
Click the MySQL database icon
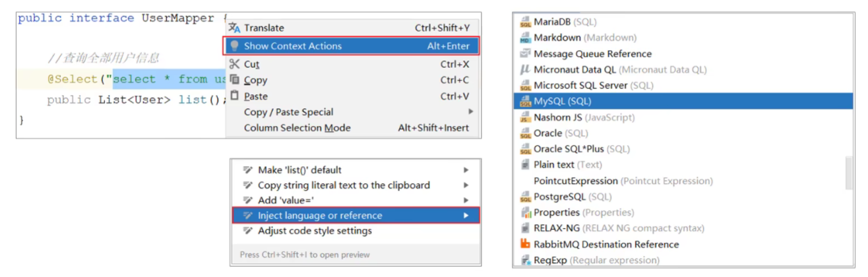click(x=525, y=102)
